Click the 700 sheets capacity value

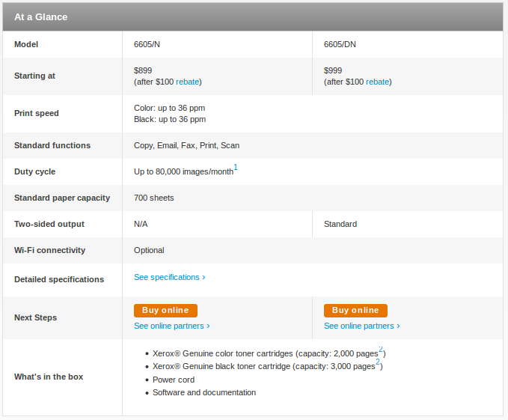(x=154, y=198)
